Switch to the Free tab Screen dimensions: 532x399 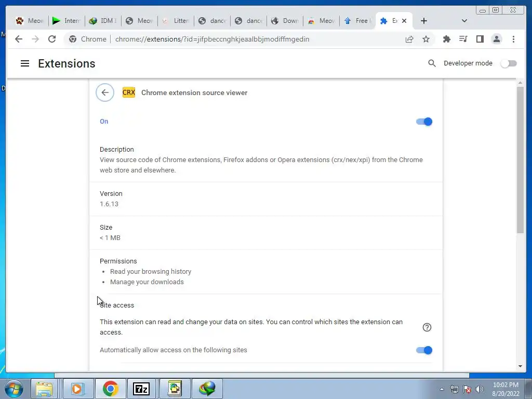[x=358, y=21]
